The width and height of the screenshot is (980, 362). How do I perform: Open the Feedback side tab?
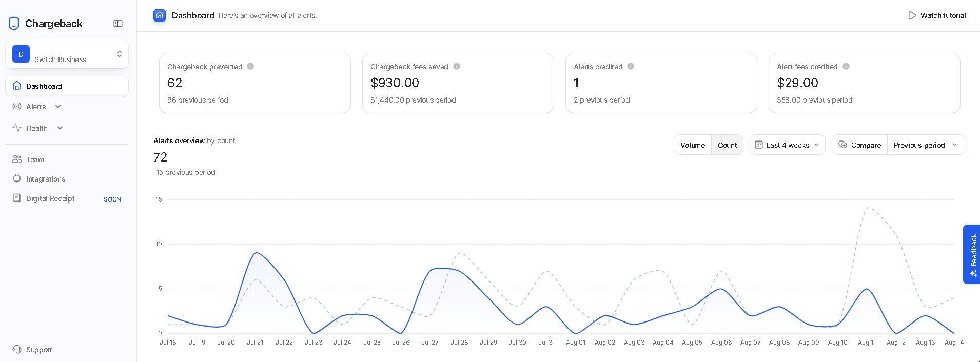971,254
